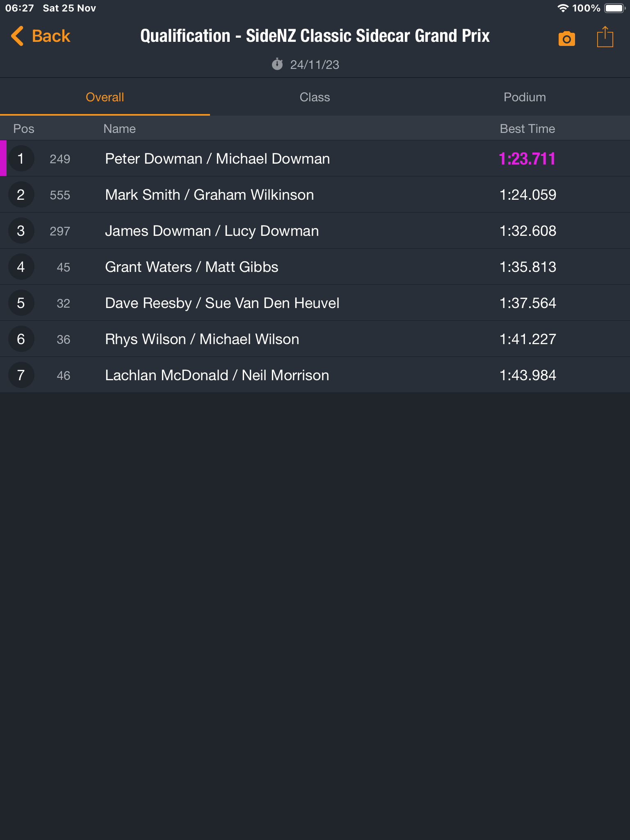
Task: Tap the orange back chevron arrow
Action: coord(17,36)
